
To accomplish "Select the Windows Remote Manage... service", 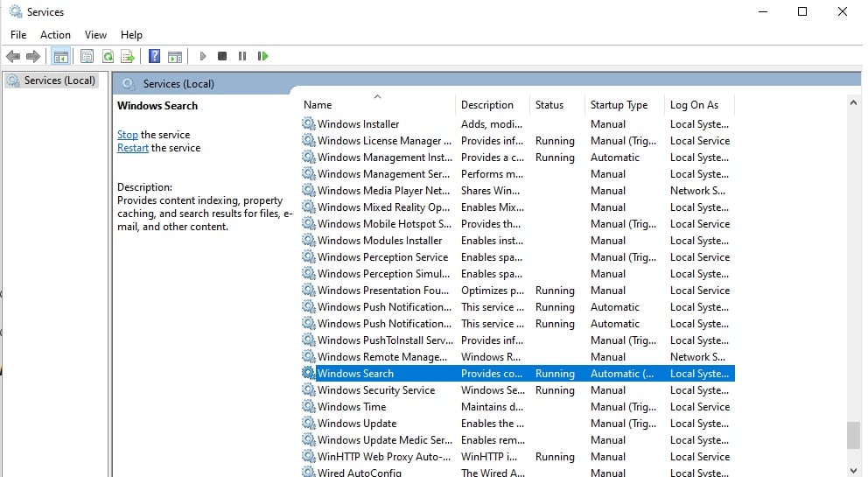I will (518, 357).
